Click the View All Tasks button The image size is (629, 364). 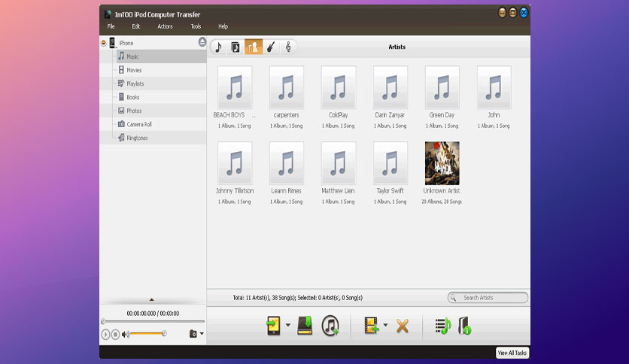[x=512, y=353]
